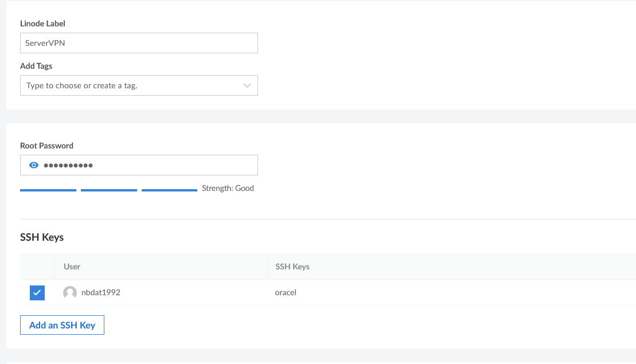Expand the Add Tags dropdown chevron
The image size is (636, 364).
(247, 85)
